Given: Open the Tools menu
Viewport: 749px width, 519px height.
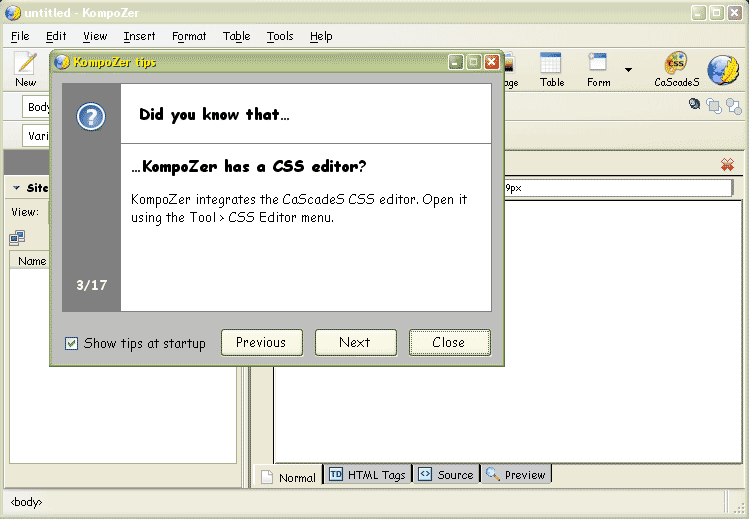Looking at the screenshot, I should pos(280,36).
